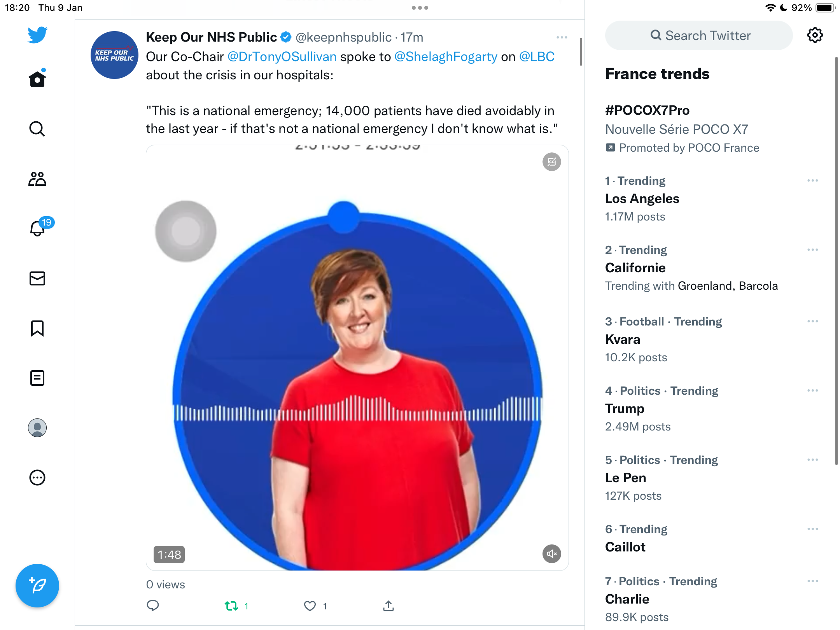Open Communities icon in sidebar
This screenshot has height=630, width=840.
click(37, 179)
